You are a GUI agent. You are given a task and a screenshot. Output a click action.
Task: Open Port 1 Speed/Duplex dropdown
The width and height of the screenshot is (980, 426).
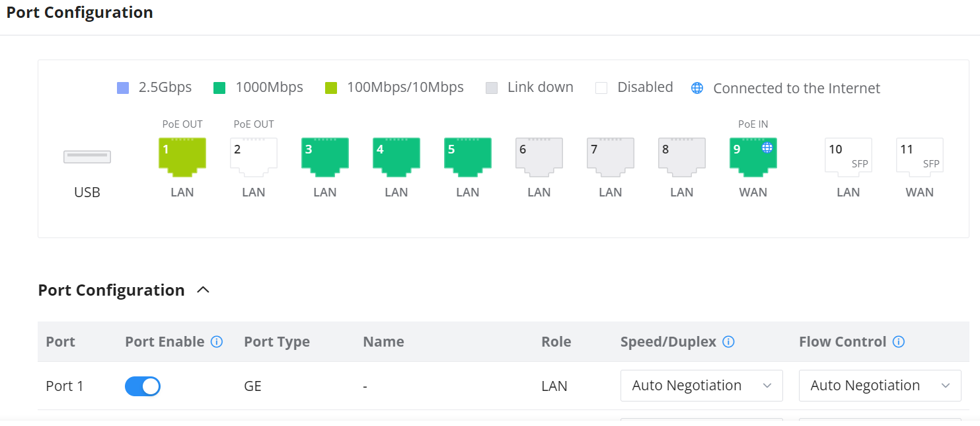tap(701, 386)
